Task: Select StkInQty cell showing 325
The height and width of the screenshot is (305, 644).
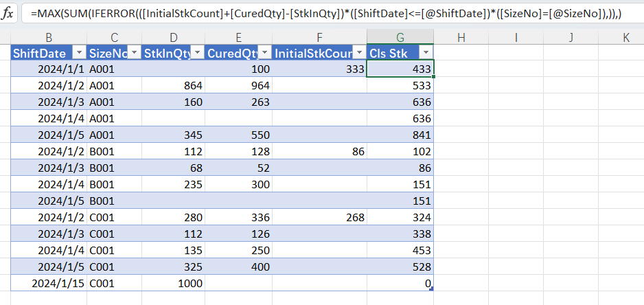Action: [x=173, y=267]
